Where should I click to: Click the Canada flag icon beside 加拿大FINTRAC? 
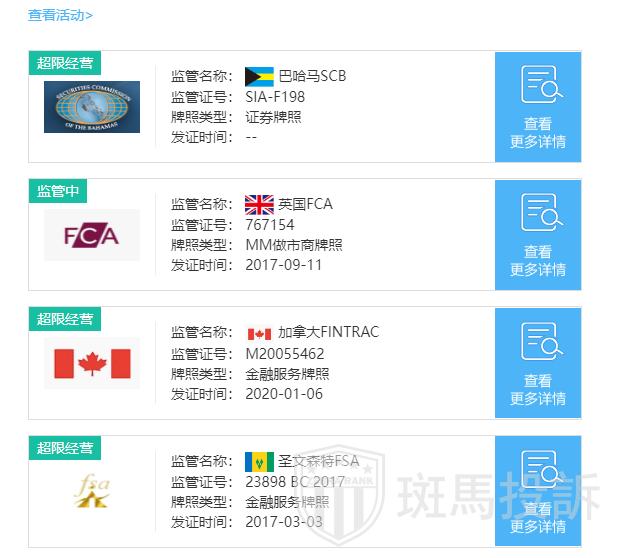point(259,333)
